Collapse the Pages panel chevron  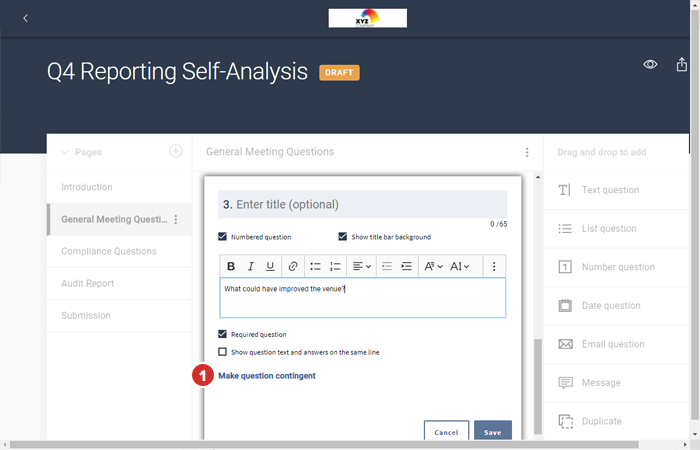tap(65, 152)
